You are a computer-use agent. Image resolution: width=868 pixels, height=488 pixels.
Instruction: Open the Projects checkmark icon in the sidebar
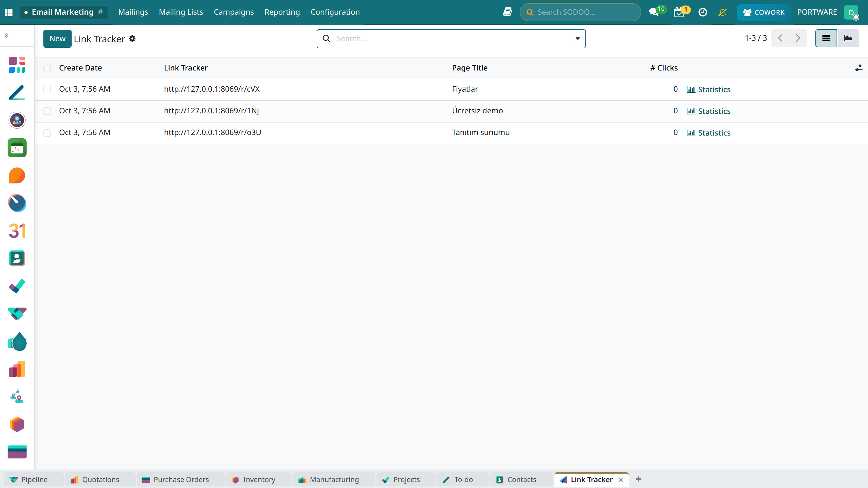[x=17, y=286]
